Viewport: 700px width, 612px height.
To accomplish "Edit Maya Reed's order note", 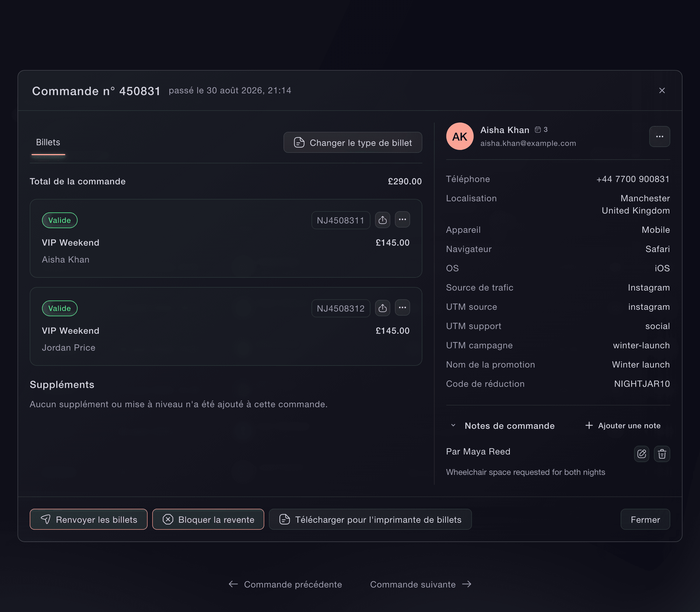I will (x=642, y=454).
